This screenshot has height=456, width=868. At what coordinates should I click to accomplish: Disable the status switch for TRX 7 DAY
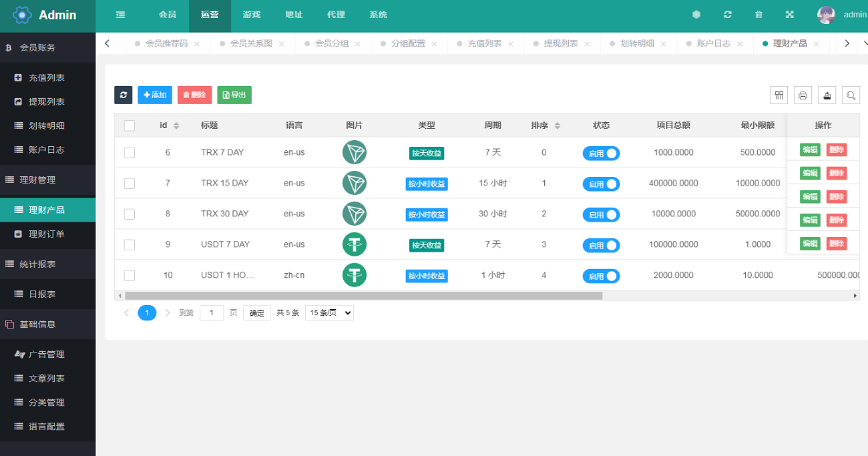[x=601, y=153]
